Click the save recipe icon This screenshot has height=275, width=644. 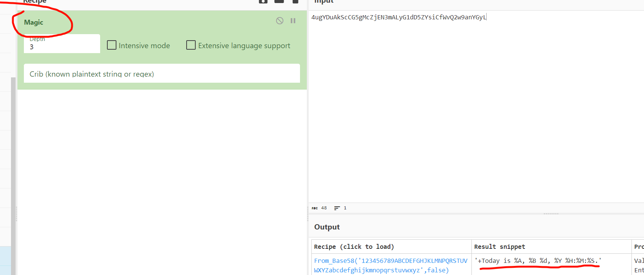[x=263, y=2]
